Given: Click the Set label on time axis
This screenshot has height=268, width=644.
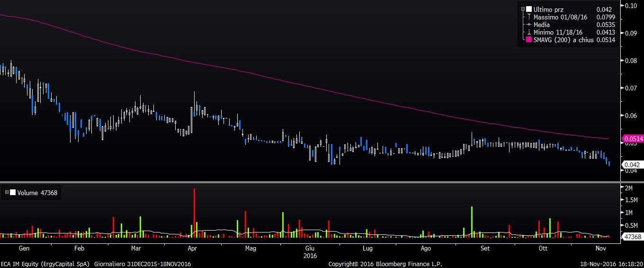Looking at the screenshot, I should pos(485,248).
